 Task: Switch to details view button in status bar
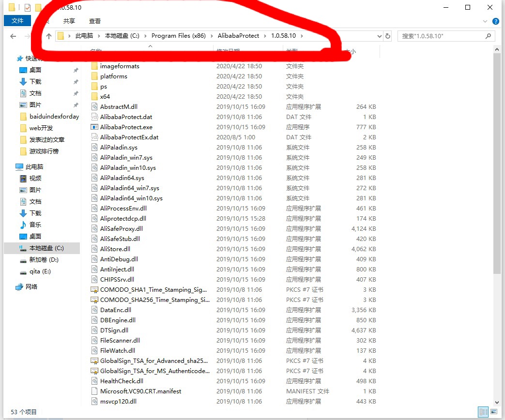483,412
